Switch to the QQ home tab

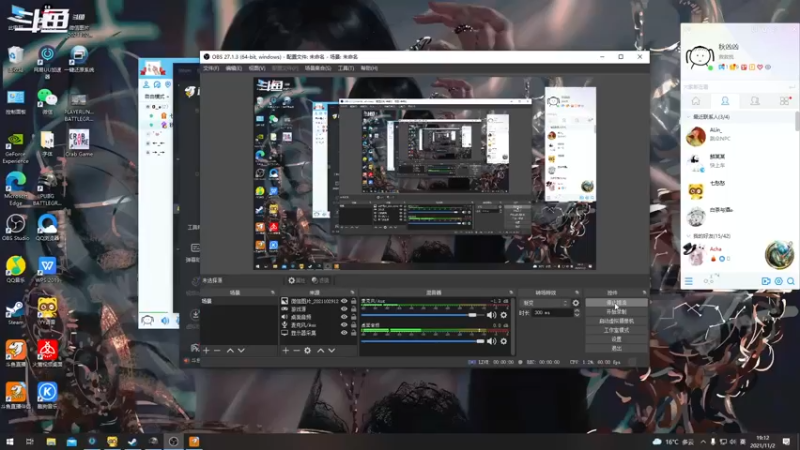[x=695, y=101]
